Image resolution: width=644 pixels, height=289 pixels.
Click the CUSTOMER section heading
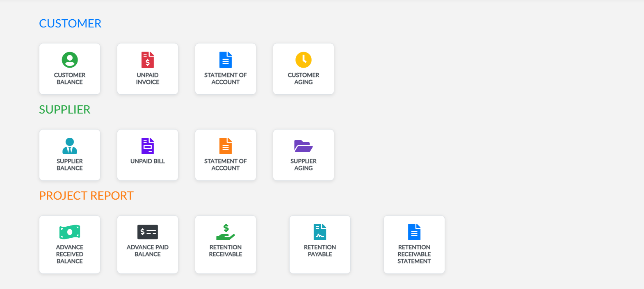tap(70, 24)
